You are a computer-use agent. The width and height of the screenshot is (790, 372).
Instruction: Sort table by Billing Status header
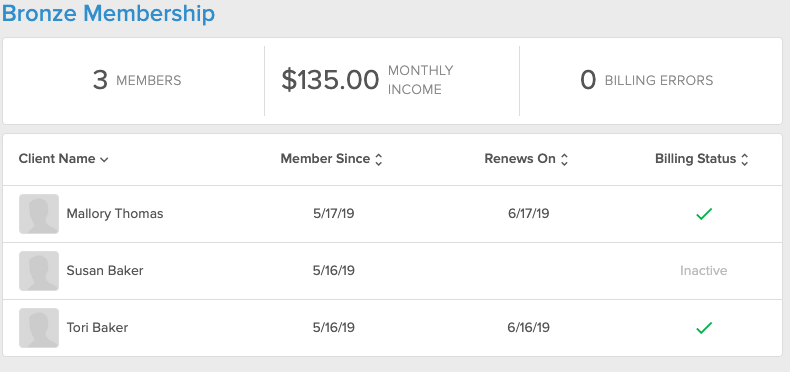click(x=696, y=159)
